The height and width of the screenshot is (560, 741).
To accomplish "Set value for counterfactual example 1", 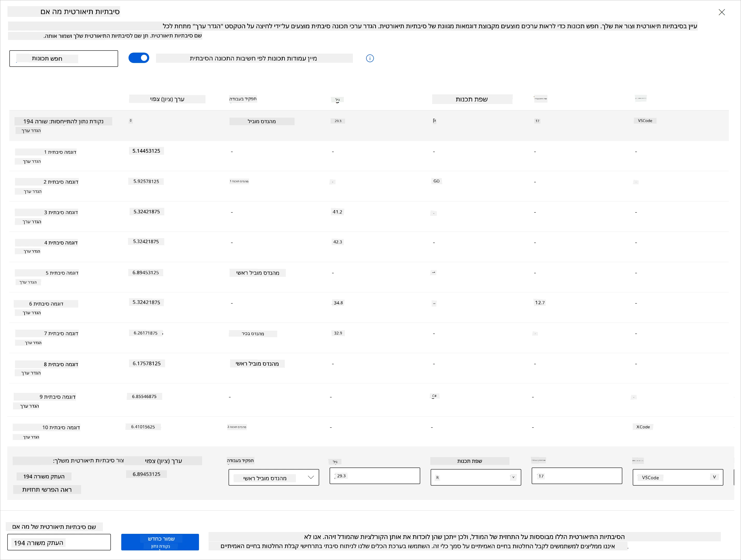I will pyautogui.click(x=32, y=161).
